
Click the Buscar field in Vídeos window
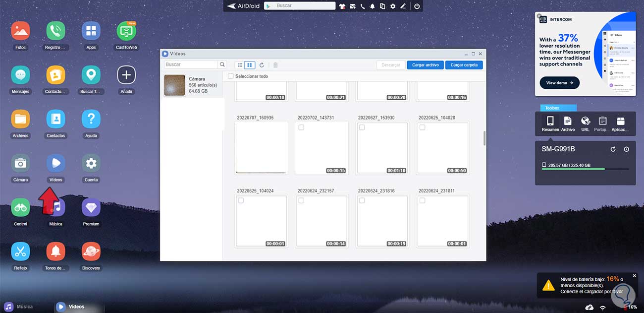pyautogui.click(x=191, y=64)
